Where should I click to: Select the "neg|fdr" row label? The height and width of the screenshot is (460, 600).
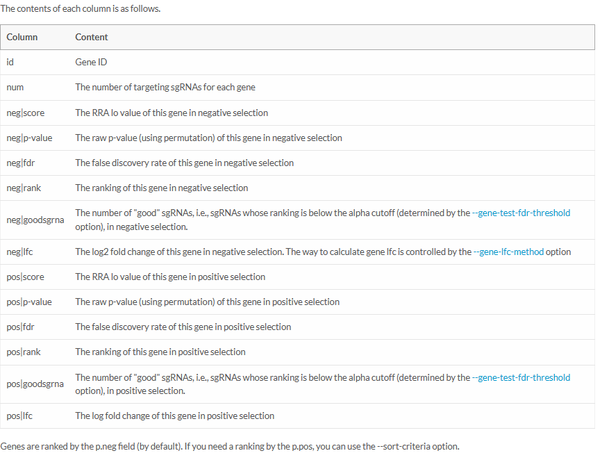coord(20,163)
